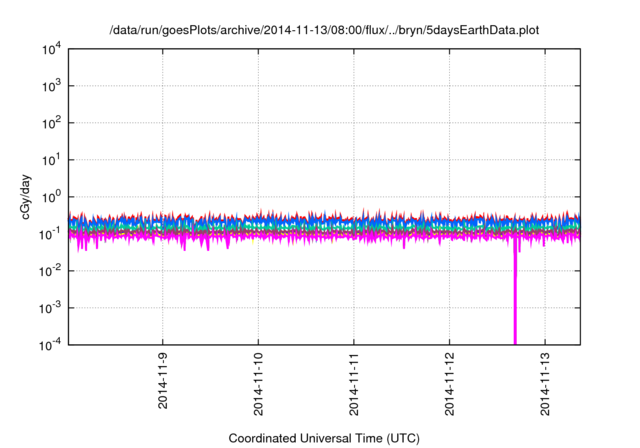Click the 10^-4 y-axis tick label
The width and height of the screenshot is (640, 448).
click(47, 343)
